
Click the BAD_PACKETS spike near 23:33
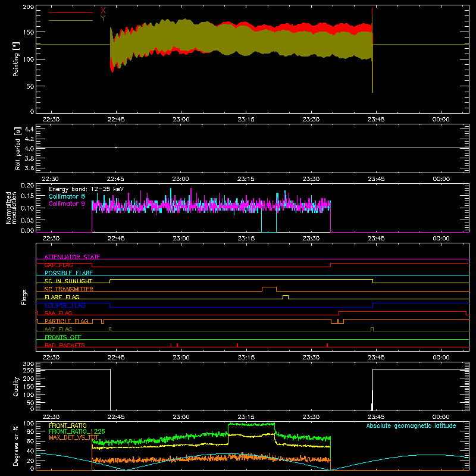[x=327, y=345]
